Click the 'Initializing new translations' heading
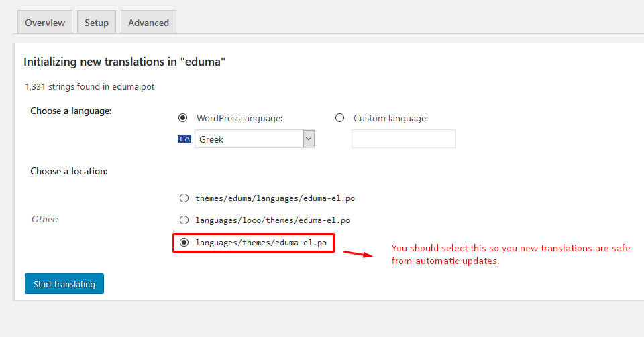This screenshot has width=644, height=337. 125,62
